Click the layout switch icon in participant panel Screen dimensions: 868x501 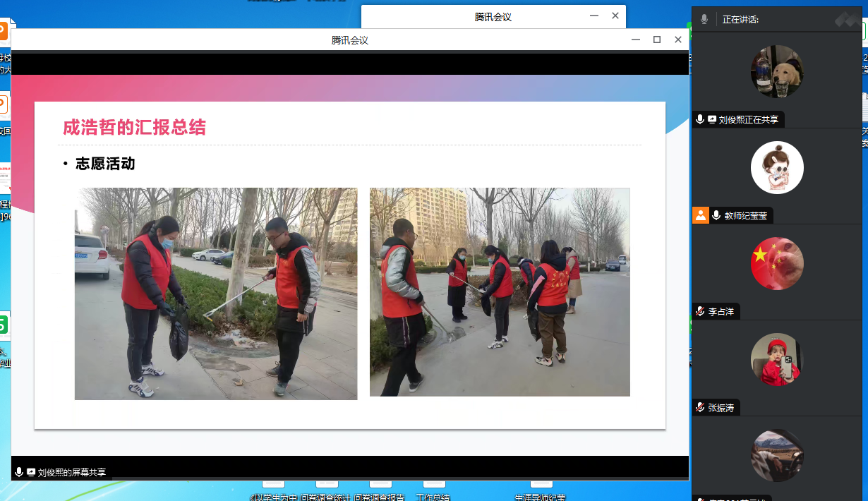coord(848,20)
